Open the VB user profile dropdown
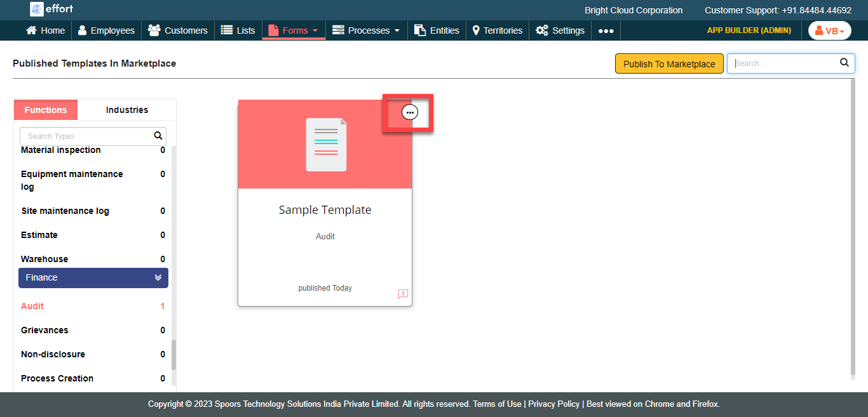Image resolution: width=868 pixels, height=417 pixels. point(829,30)
